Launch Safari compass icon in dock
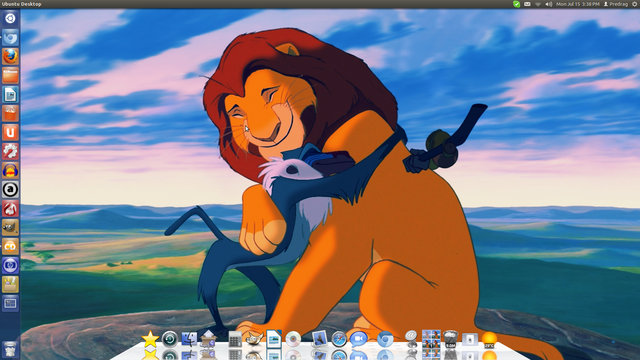The height and width of the screenshot is (360, 640). 339,339
